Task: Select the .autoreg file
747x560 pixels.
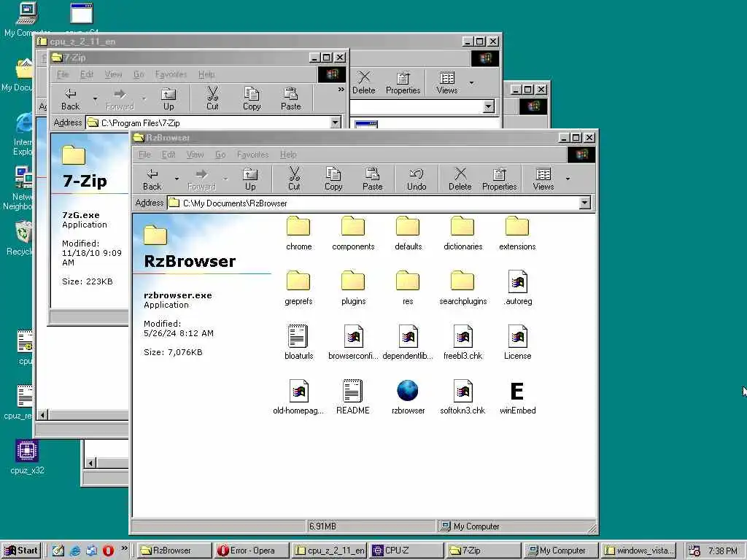Action: click(517, 287)
